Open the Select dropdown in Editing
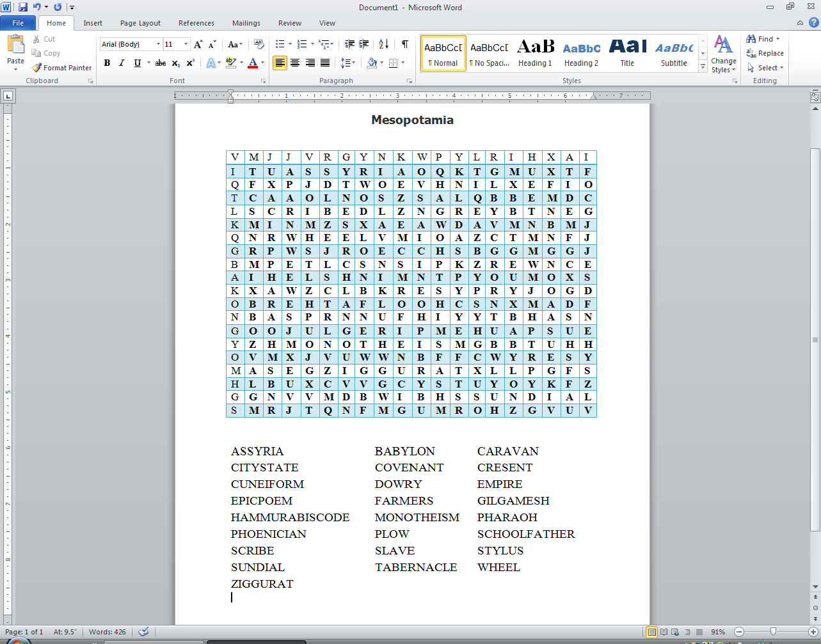The image size is (821, 644). coord(765,68)
